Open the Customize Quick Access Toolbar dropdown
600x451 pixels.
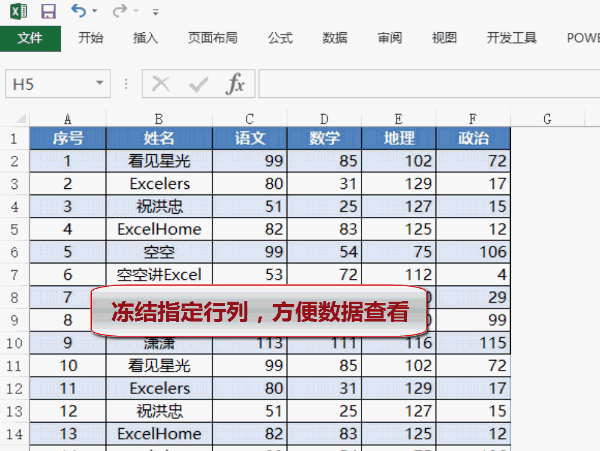pos(155,13)
